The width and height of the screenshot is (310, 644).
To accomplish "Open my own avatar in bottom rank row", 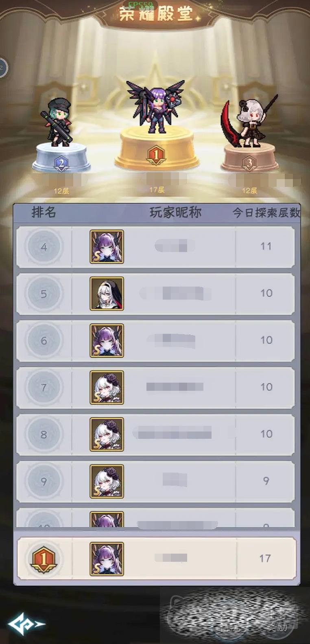I will pos(107,559).
